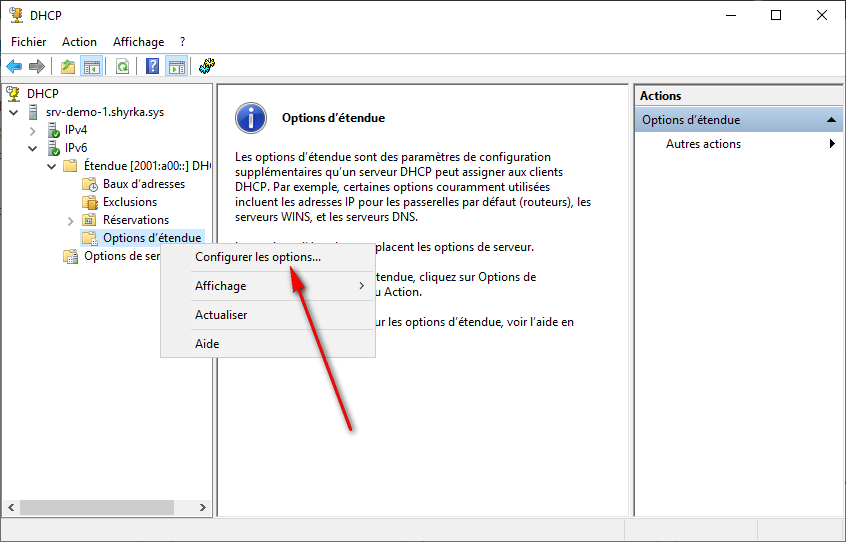This screenshot has height=542, width=846.
Task: Click the DHCP options toolbar icon
Action: click(x=207, y=67)
